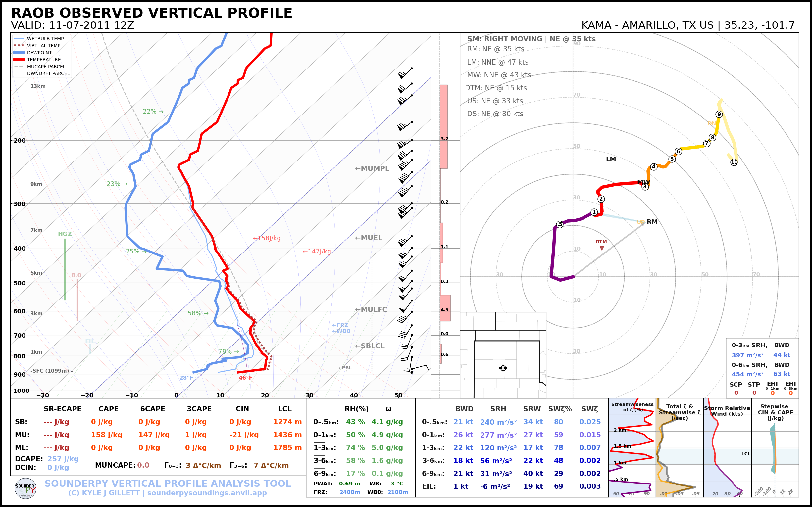Click the RM storm motion label
The image size is (812, 507).
pyautogui.click(x=652, y=222)
